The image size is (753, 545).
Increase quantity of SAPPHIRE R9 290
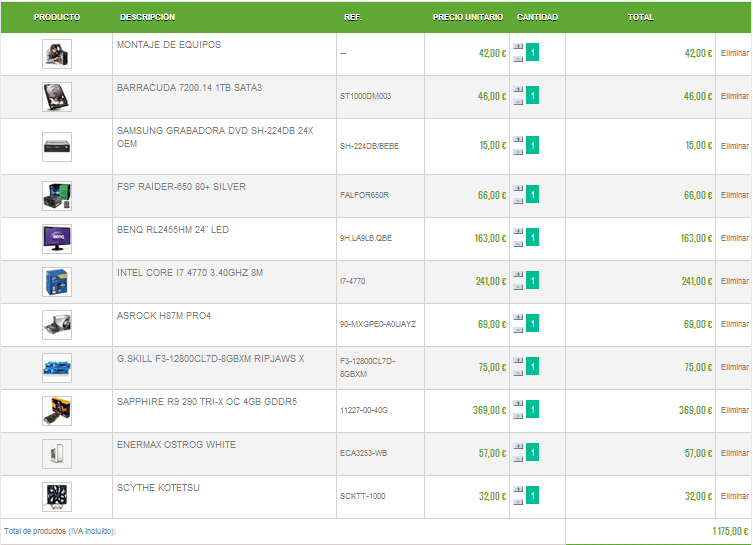tap(518, 403)
